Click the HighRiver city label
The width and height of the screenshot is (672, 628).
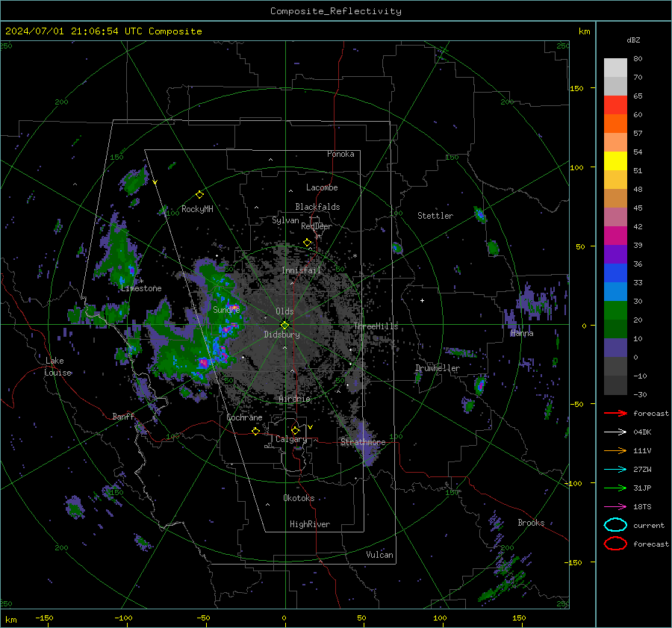click(310, 524)
